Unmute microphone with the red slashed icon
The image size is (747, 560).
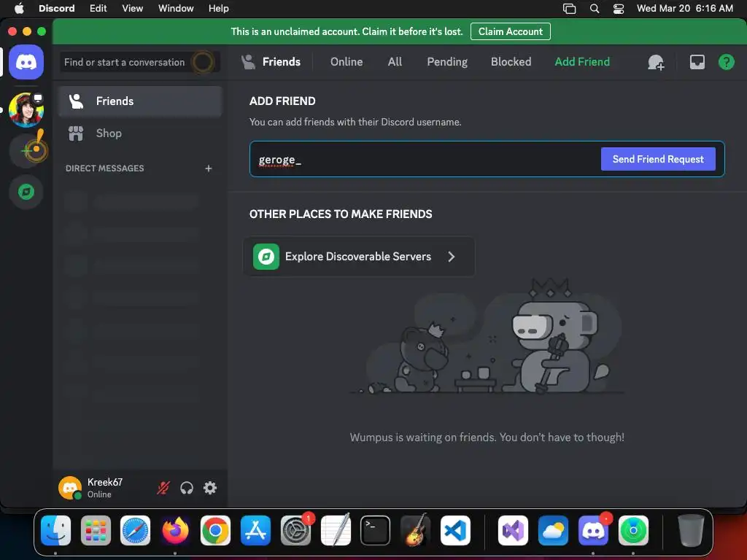pos(163,488)
